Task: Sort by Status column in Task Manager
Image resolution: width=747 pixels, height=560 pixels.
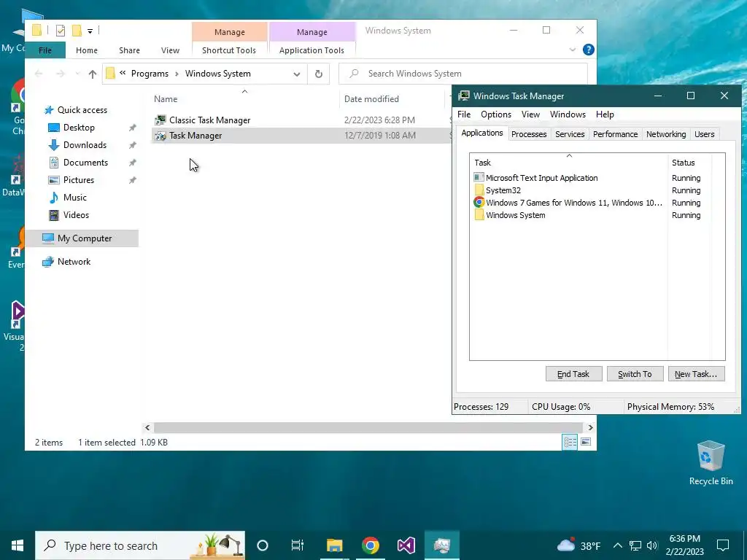Action: [689, 163]
